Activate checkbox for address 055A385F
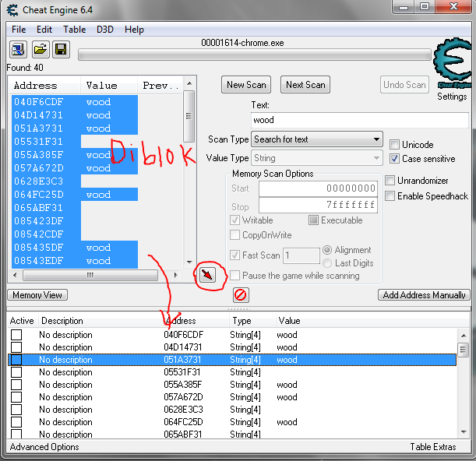 point(16,385)
